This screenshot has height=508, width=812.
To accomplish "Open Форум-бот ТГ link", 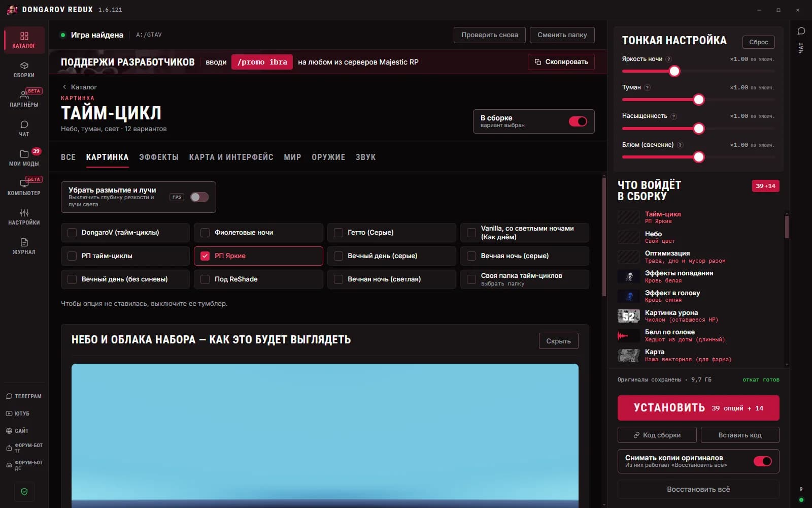I will [x=24, y=448].
